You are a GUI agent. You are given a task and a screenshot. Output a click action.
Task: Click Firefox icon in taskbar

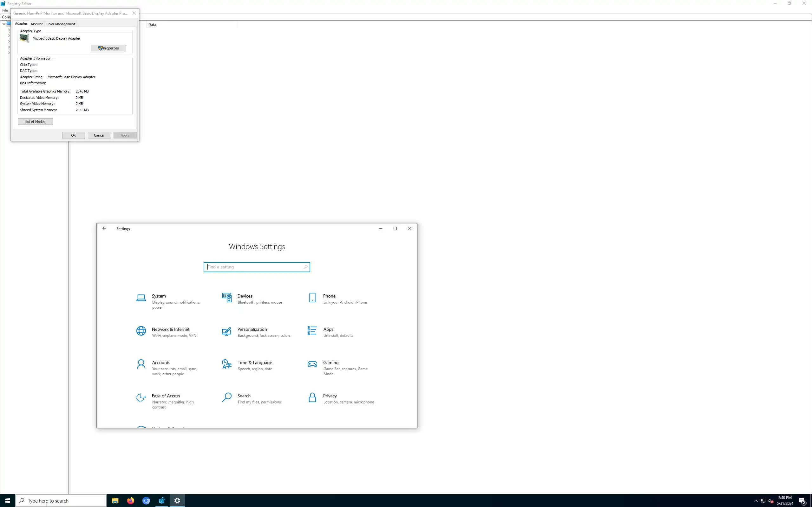coord(131,501)
